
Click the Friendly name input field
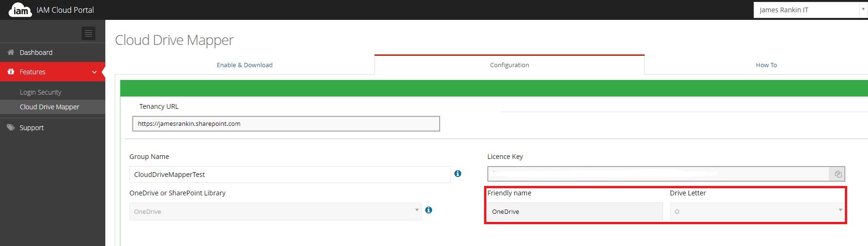pos(575,211)
